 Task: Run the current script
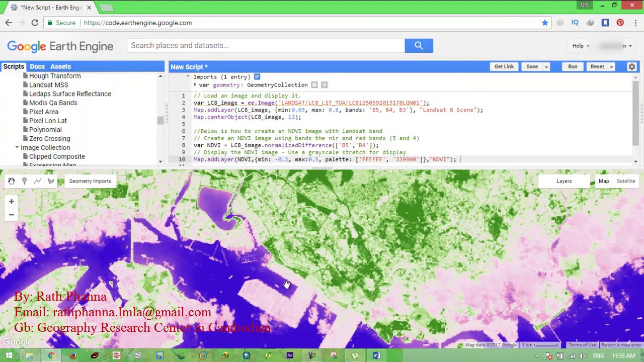point(573,66)
